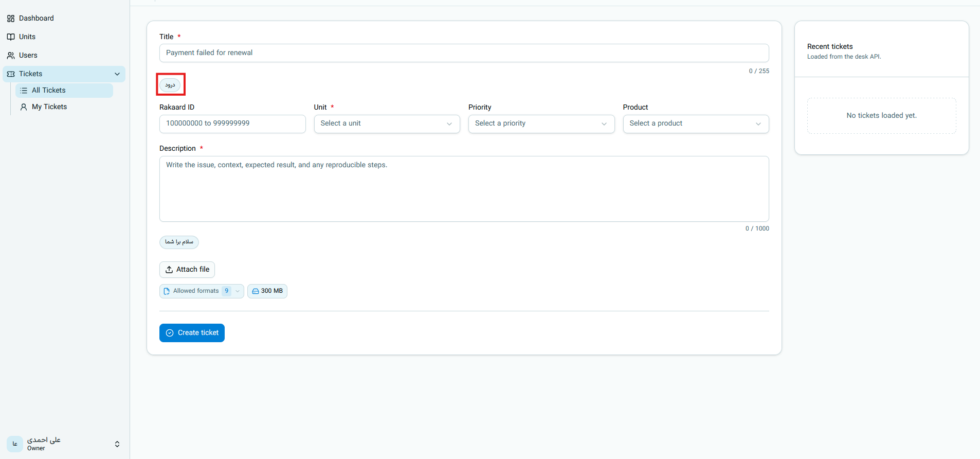Viewport: 980px width, 459px height.
Task: Navigate to Users in the sidebar
Action: [64, 56]
